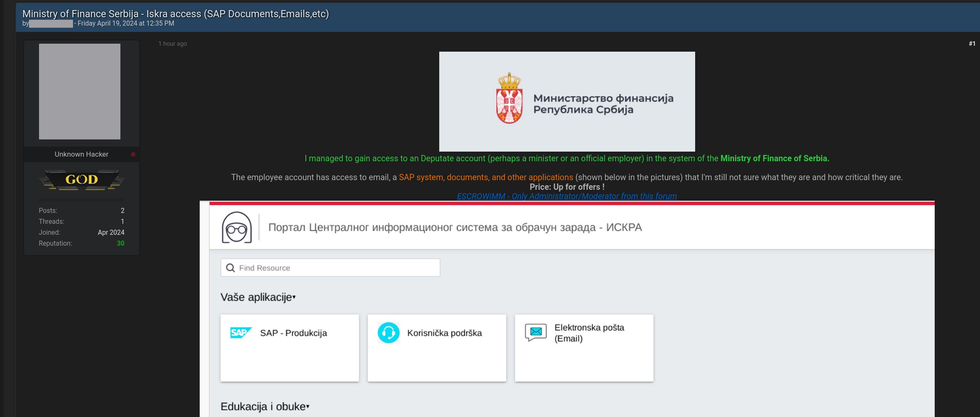This screenshot has width=980, height=417.
Task: Collapse the Edukacija i obuke section
Action: click(x=265, y=407)
